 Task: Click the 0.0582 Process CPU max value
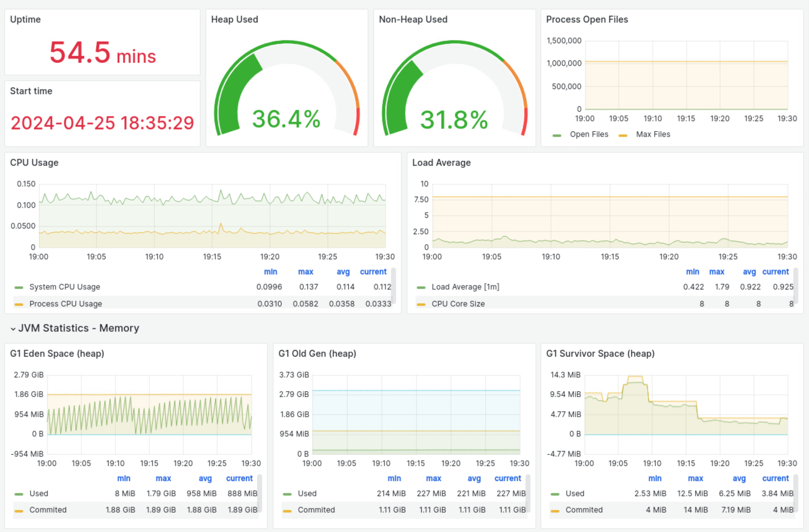point(305,304)
